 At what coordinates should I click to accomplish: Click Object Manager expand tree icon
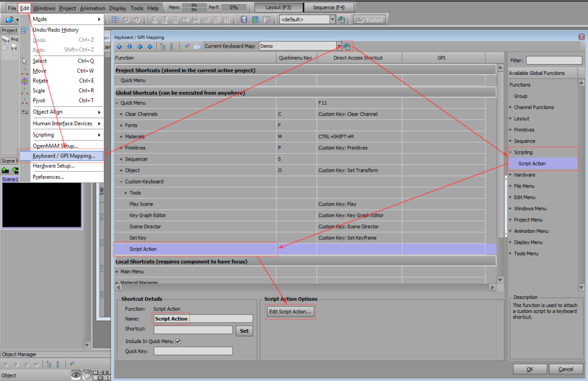[49, 364]
